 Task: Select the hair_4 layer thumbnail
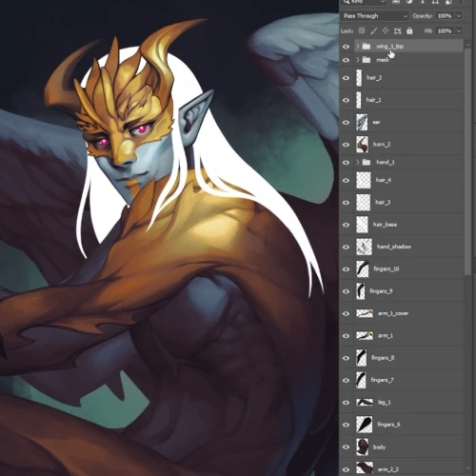tap(364, 180)
